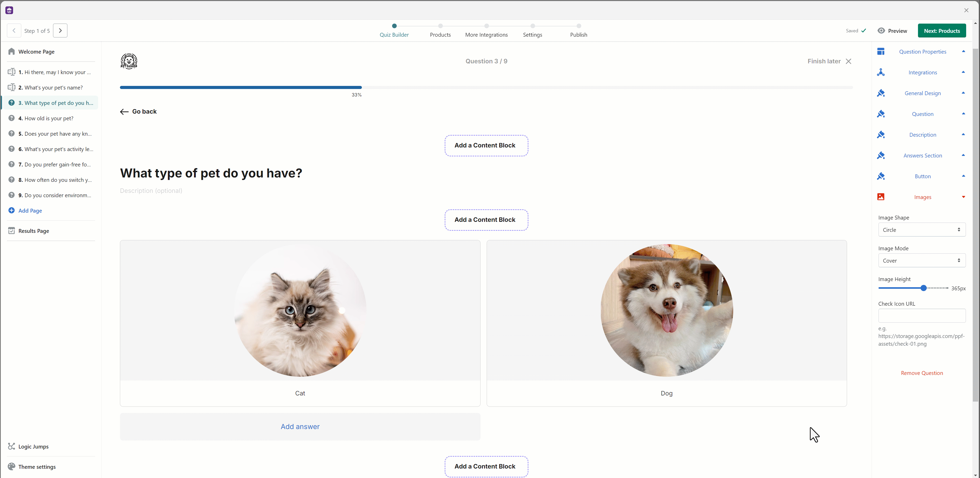Image resolution: width=980 pixels, height=478 pixels.
Task: Click the purple app logo icon
Action: point(9,10)
